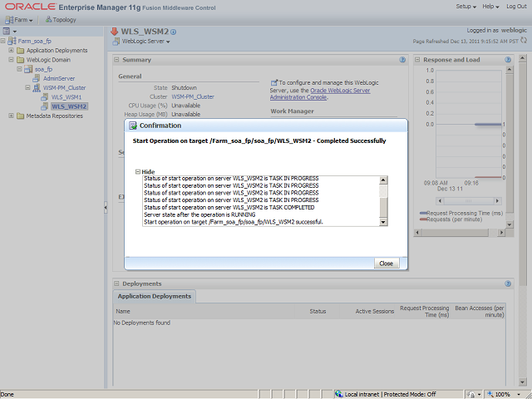Click the Topology icon in toolbar

(59, 19)
